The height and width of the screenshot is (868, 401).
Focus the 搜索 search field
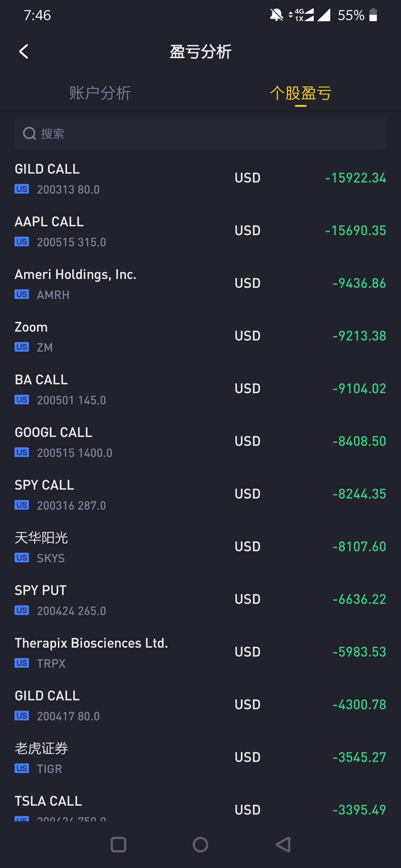click(200, 134)
